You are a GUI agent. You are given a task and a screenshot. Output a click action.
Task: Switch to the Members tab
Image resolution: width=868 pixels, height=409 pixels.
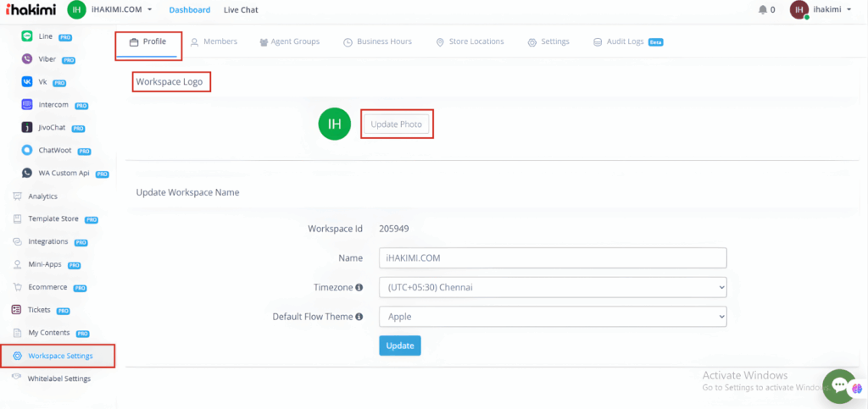tap(214, 41)
